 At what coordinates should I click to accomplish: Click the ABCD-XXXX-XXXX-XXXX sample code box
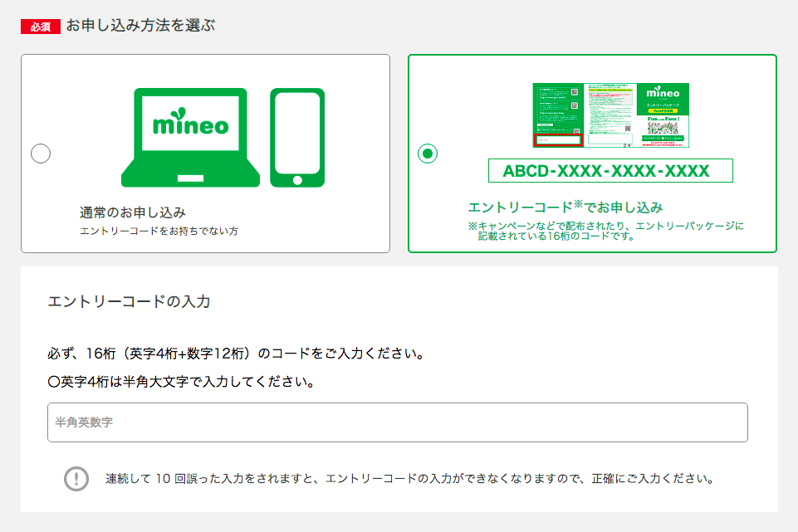610,171
